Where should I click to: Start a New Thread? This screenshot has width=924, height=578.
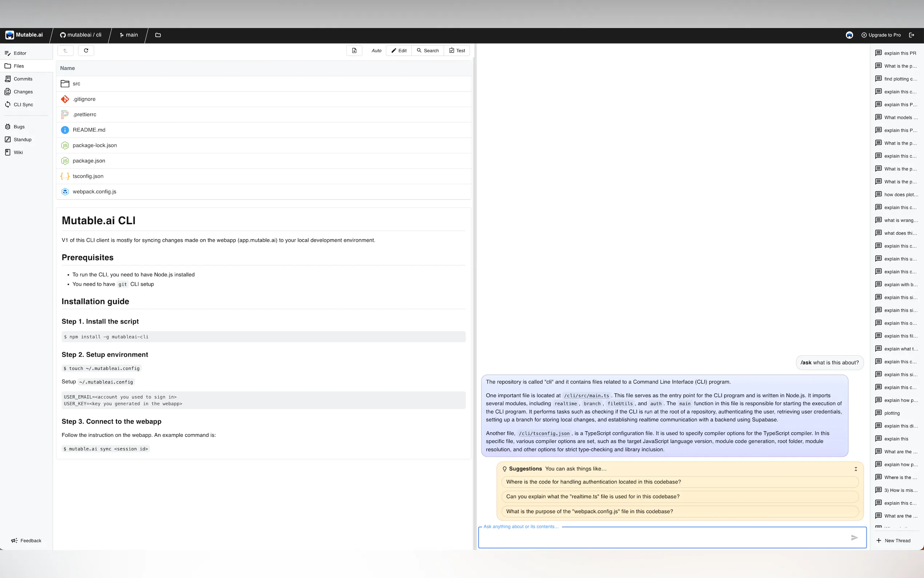(x=893, y=541)
